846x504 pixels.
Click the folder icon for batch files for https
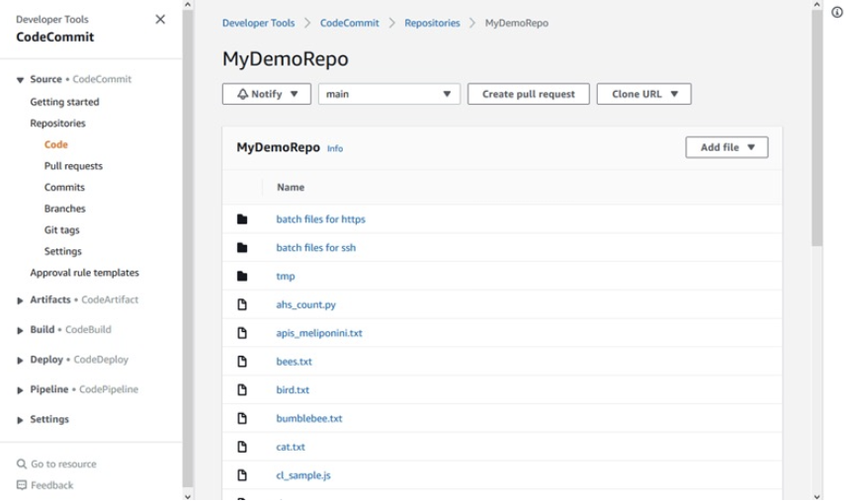242,219
